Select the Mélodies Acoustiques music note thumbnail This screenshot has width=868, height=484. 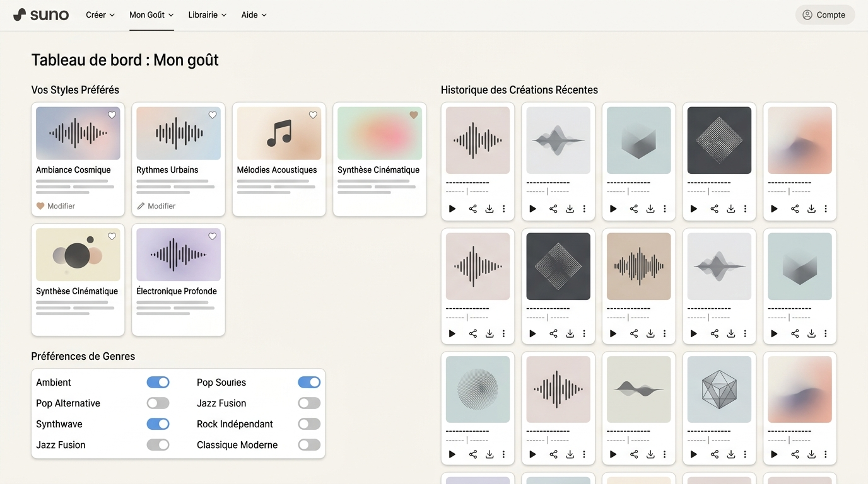(x=279, y=133)
